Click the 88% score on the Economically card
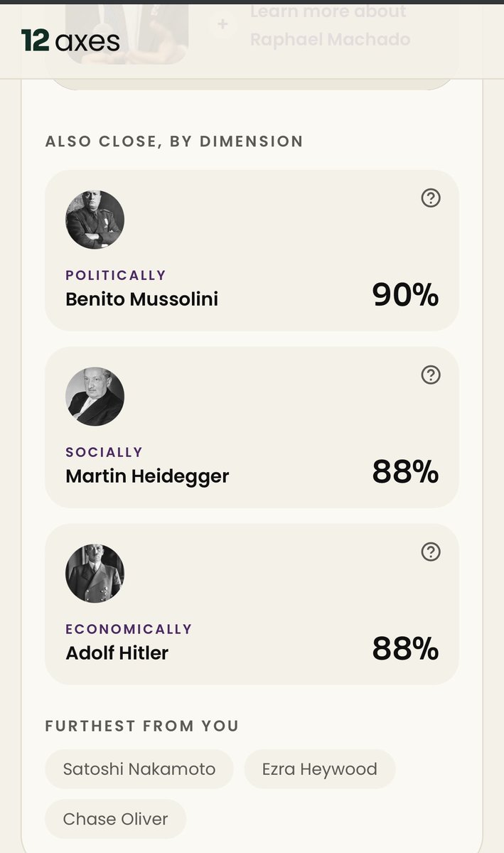Image resolution: width=504 pixels, height=853 pixels. (405, 648)
